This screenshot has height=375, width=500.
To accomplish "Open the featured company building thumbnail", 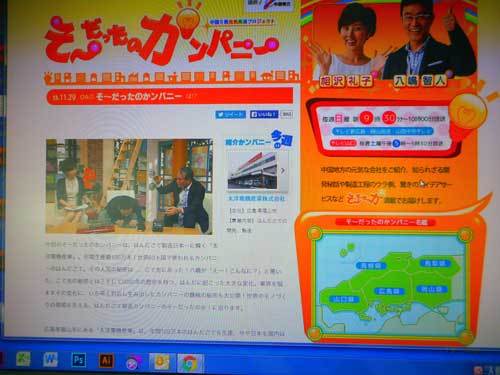I will pyautogui.click(x=253, y=171).
